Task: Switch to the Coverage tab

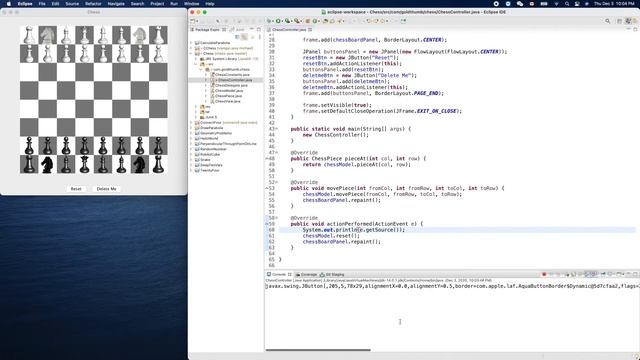Action: point(306,274)
